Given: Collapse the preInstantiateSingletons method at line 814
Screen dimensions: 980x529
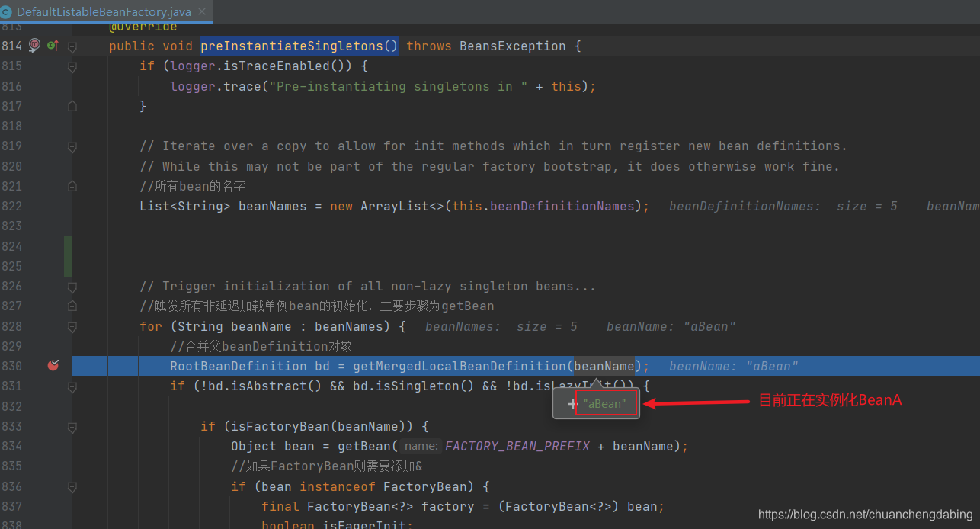Looking at the screenshot, I should click(x=72, y=46).
